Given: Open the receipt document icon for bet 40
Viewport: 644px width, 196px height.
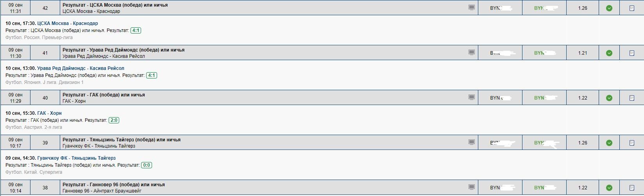Looking at the screenshot, I should click(x=631, y=98).
